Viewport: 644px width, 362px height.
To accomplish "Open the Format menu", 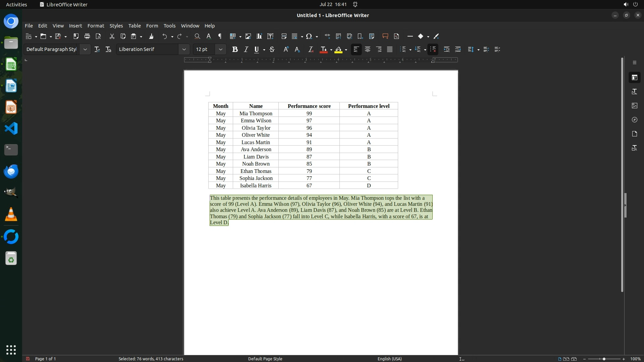I will [96, 26].
